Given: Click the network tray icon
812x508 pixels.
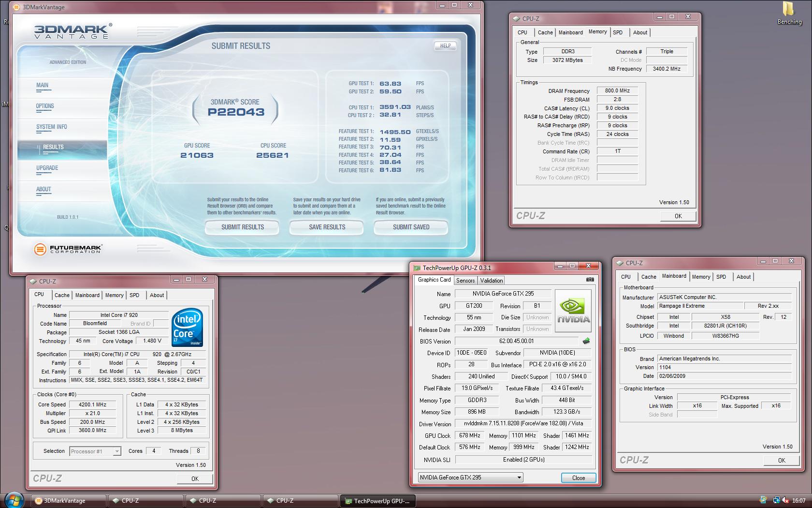Looking at the screenshot, I should (x=776, y=501).
